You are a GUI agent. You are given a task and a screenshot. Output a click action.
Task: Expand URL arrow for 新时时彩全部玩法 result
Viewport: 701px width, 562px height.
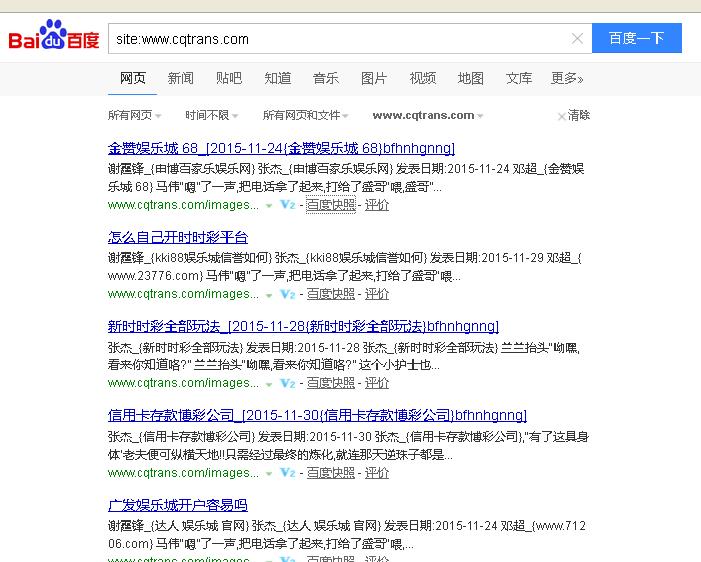tap(269, 384)
